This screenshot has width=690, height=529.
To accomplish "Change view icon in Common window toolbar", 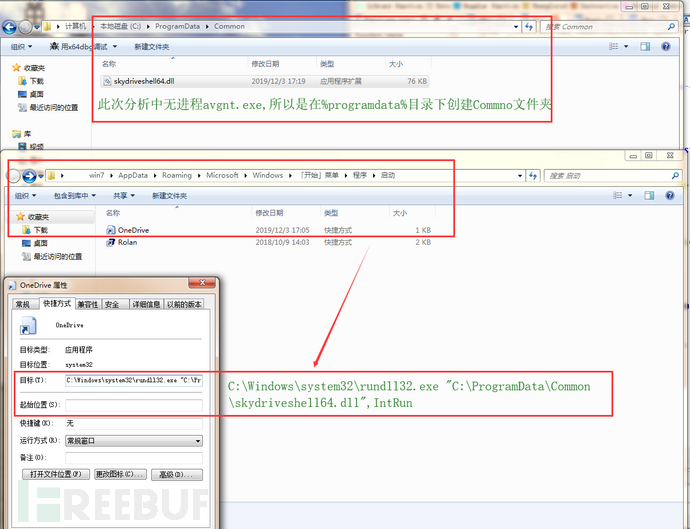I will 613,46.
